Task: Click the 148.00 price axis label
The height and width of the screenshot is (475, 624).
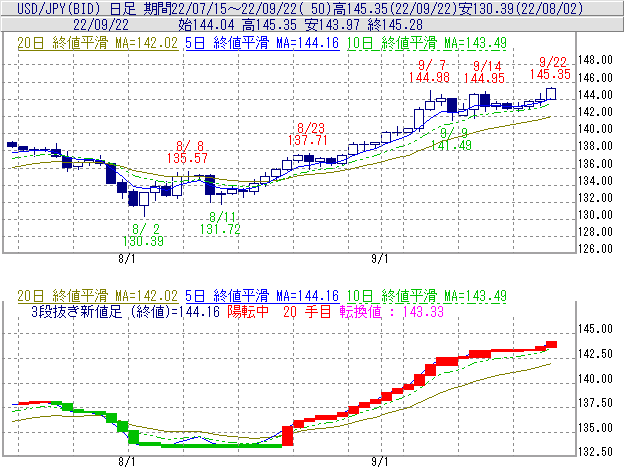Action: click(595, 60)
